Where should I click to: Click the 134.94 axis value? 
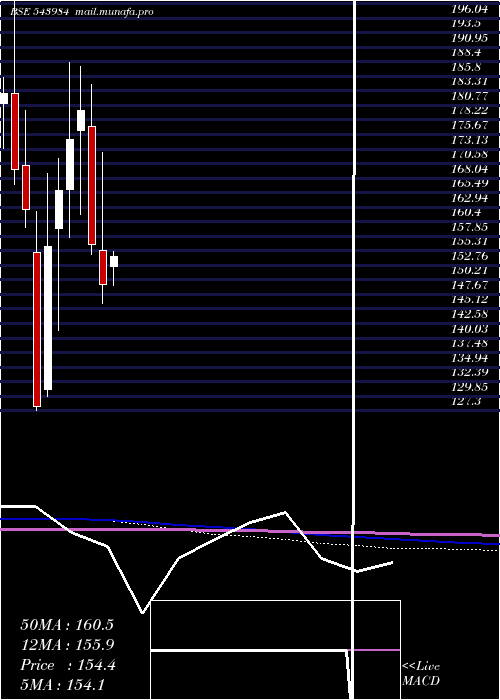tap(469, 358)
